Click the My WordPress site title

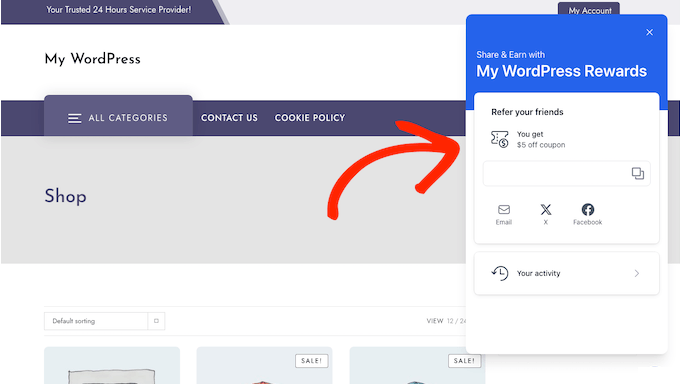point(92,59)
